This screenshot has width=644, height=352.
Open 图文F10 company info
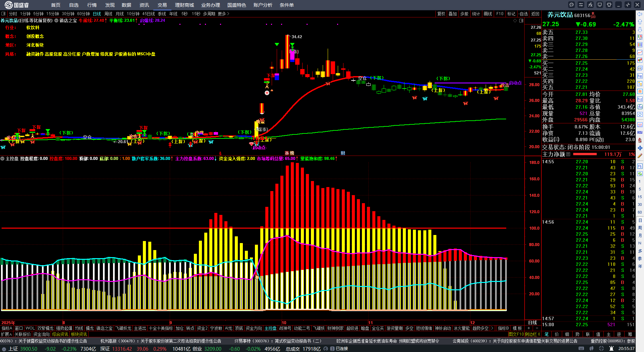tap(516, 334)
